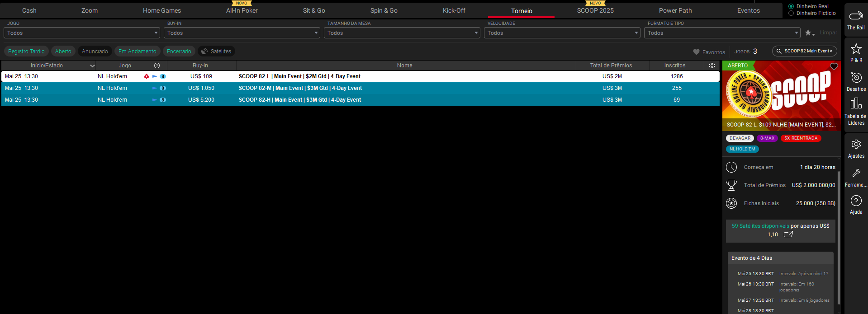Image resolution: width=868 pixels, height=314 pixels.
Task: Click the table column settings gear
Action: [x=712, y=66]
